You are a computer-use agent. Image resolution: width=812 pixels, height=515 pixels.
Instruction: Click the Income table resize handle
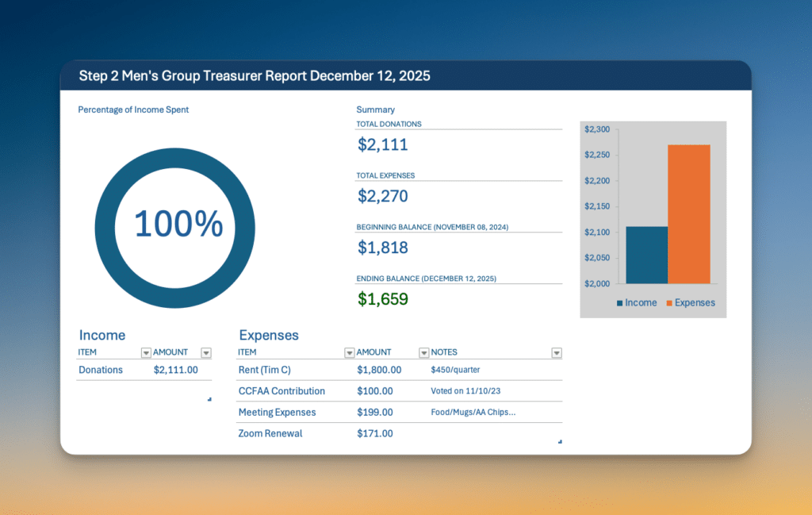click(209, 399)
